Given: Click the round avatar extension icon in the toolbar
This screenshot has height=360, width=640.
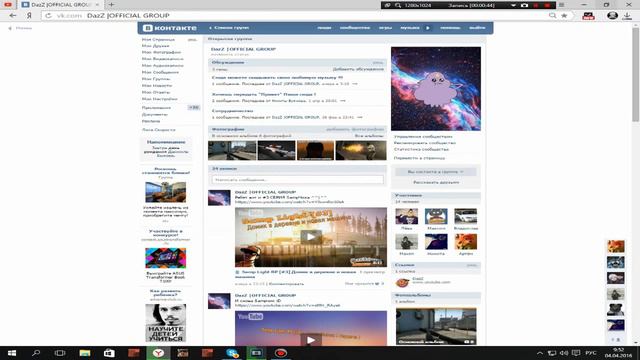Looking at the screenshot, I should pyautogui.click(x=612, y=16).
